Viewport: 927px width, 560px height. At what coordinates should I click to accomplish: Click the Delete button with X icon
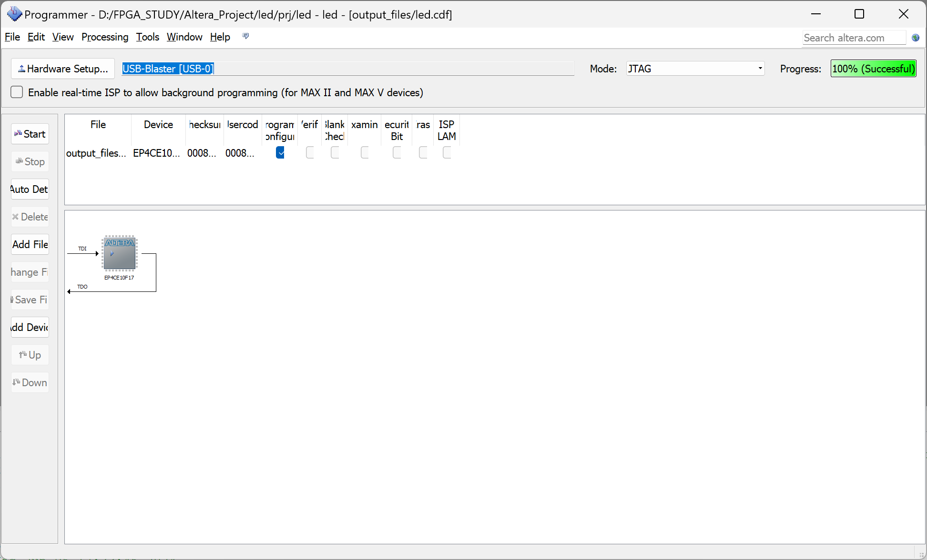[x=30, y=217]
